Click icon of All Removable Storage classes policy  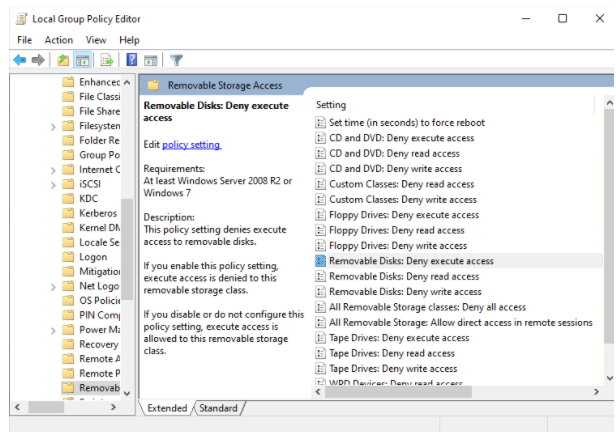321,307
